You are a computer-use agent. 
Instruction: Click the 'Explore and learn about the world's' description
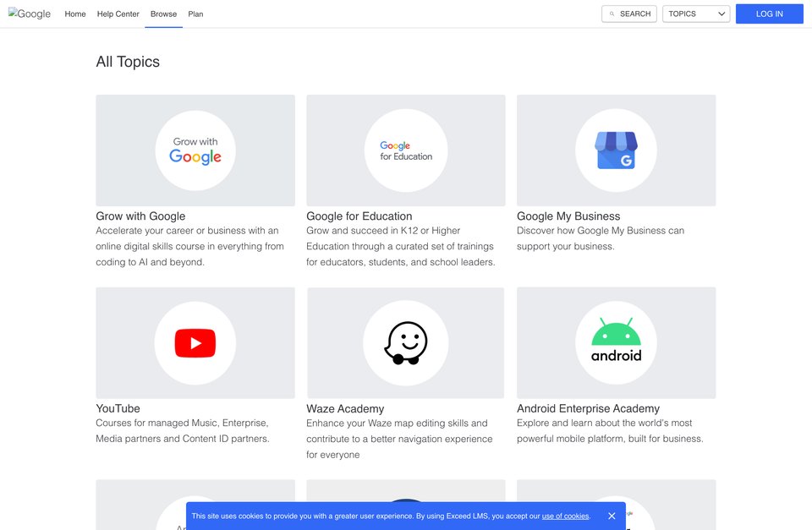click(610, 430)
